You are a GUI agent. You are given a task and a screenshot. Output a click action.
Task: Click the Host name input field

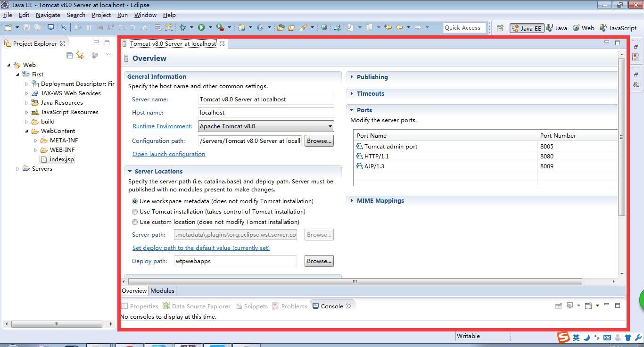click(x=266, y=113)
